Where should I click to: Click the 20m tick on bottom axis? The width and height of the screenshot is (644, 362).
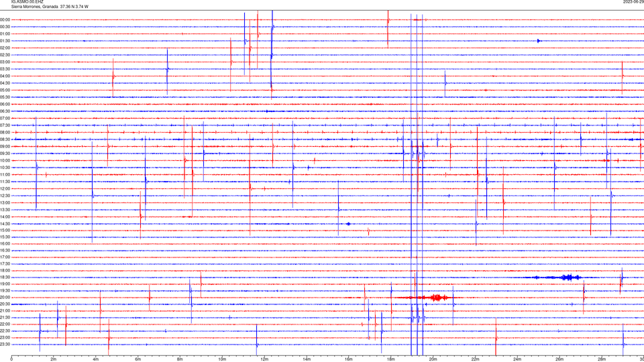pos(433,359)
